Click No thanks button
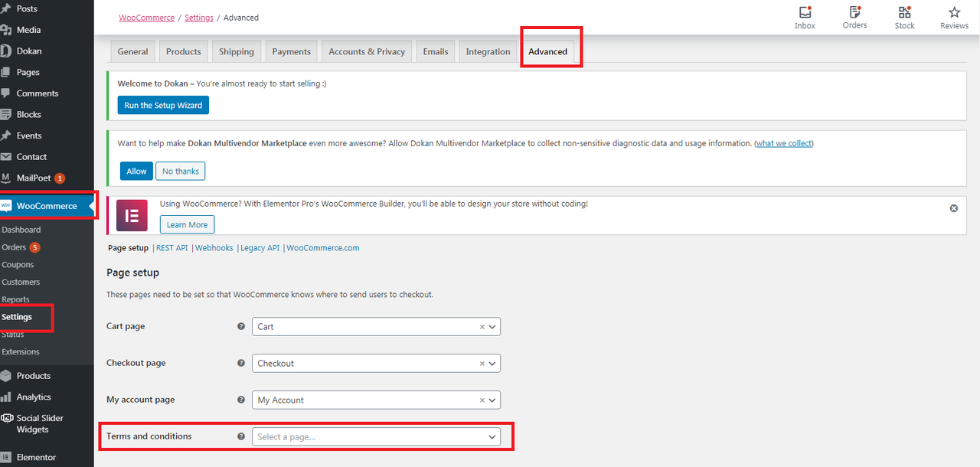Image resolution: width=980 pixels, height=467 pixels. coord(181,171)
